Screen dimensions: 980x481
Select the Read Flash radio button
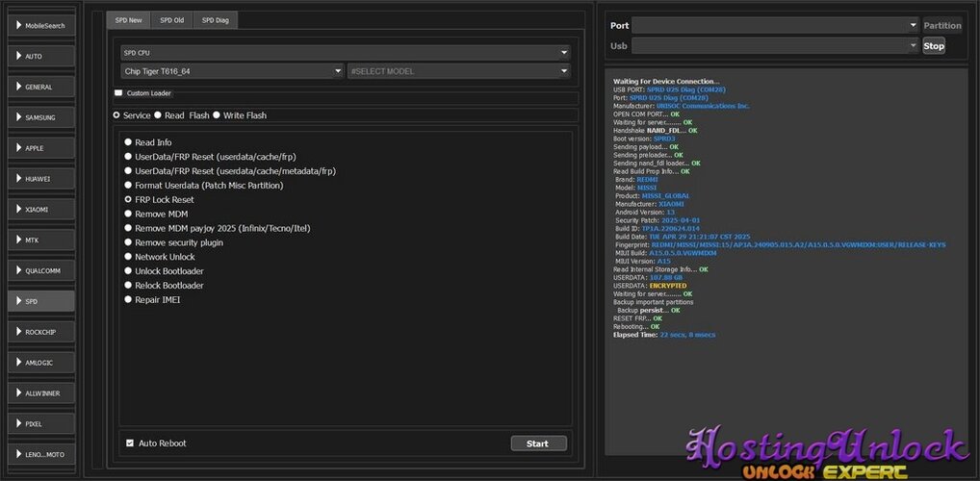(158, 115)
